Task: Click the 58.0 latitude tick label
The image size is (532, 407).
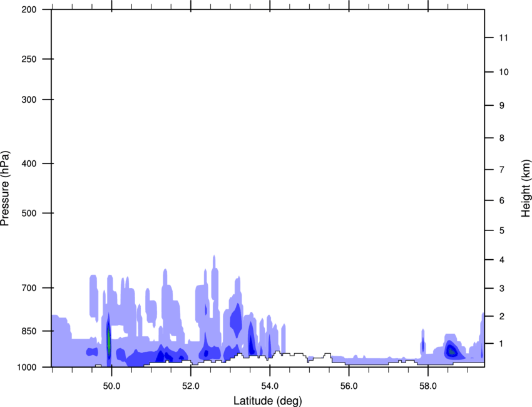Action: pos(428,386)
